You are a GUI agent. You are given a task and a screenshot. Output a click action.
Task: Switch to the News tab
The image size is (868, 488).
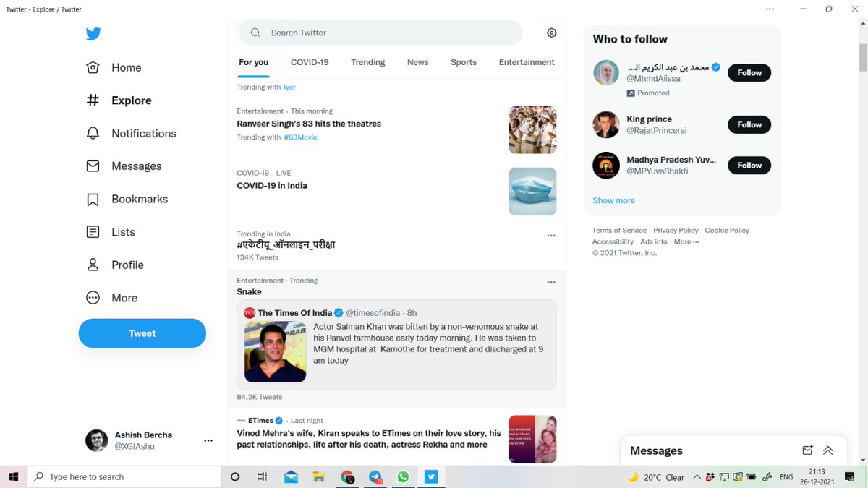pos(418,62)
